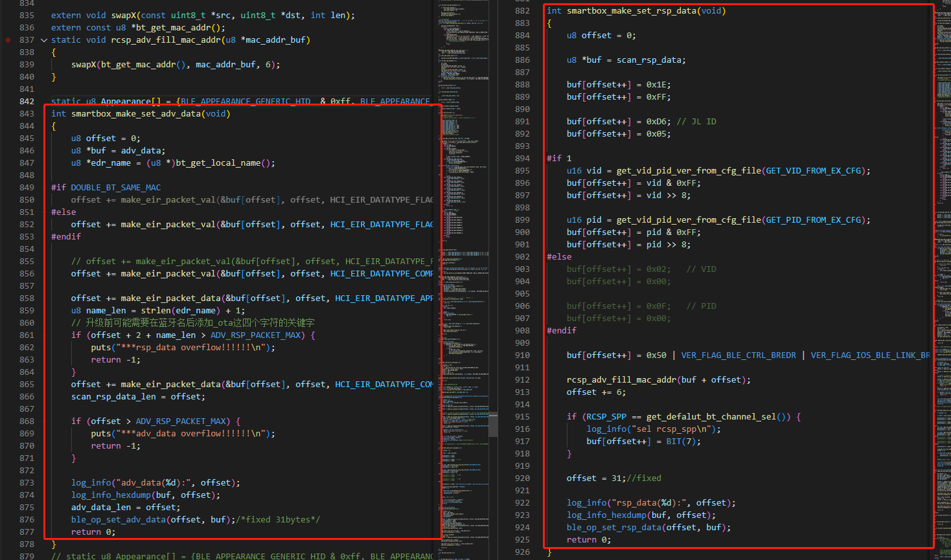The image size is (951, 560).
Task: Click 'u8 *buf = scan_rsp_data;' line
Action: point(626,60)
